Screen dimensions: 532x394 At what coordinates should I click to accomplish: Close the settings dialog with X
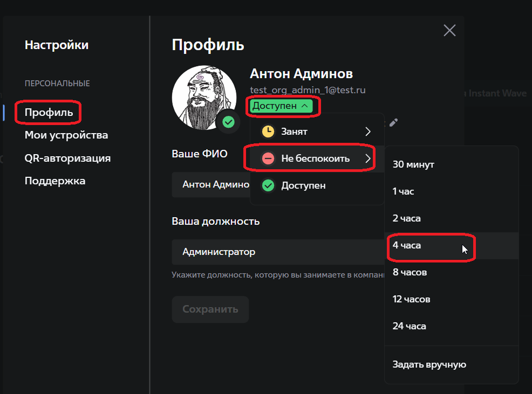pyautogui.click(x=449, y=30)
